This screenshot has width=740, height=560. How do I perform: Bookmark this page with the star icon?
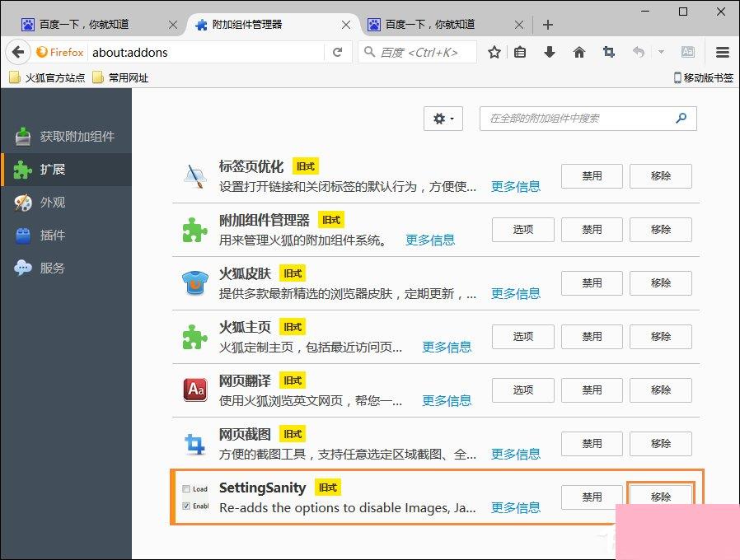pos(494,53)
